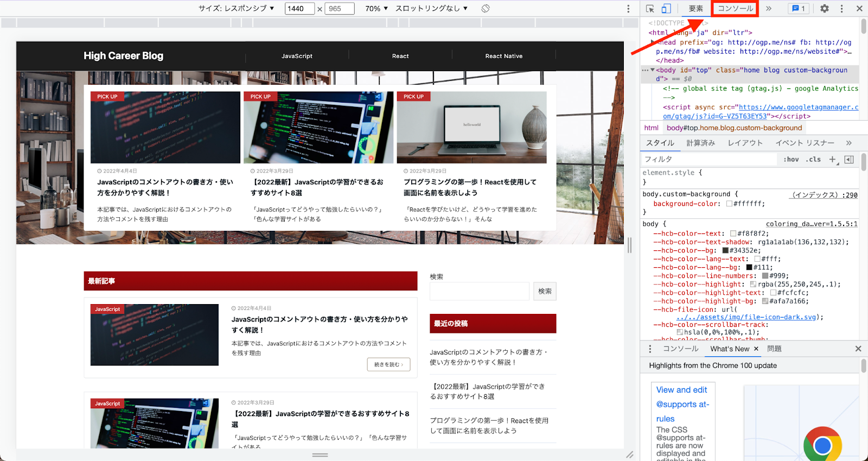This screenshot has height=461, width=868.
Task: Open DevTools three-dot customize menu
Action: point(842,9)
